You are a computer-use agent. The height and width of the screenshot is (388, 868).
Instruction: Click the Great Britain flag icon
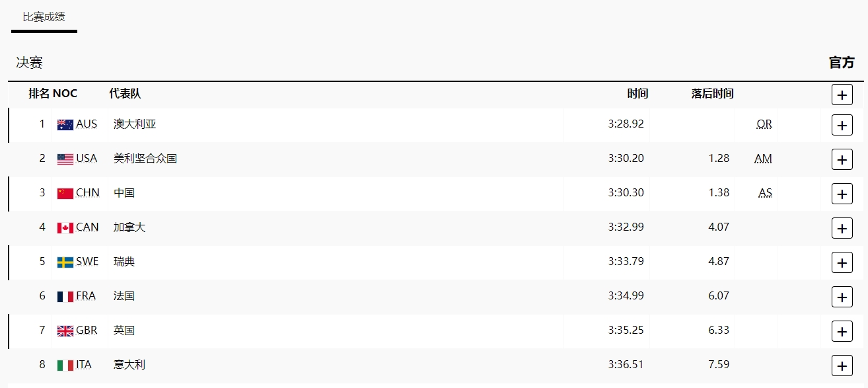pos(65,330)
